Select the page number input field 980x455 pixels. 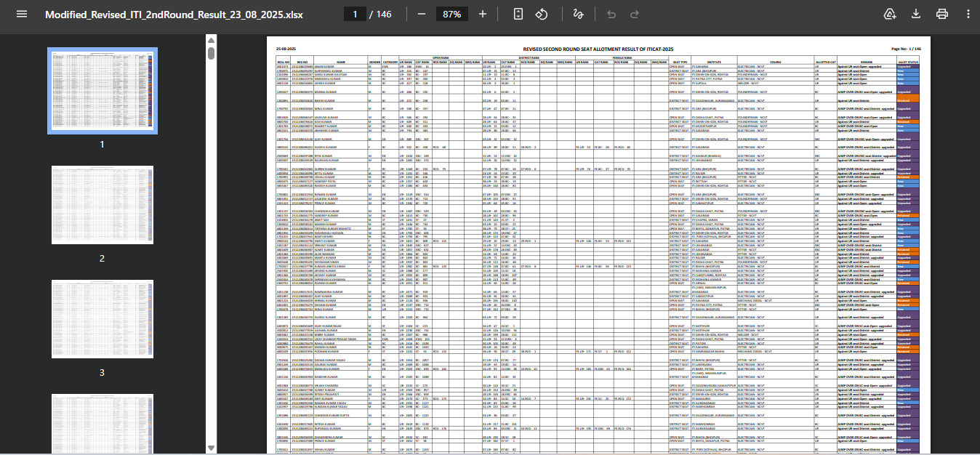355,15
